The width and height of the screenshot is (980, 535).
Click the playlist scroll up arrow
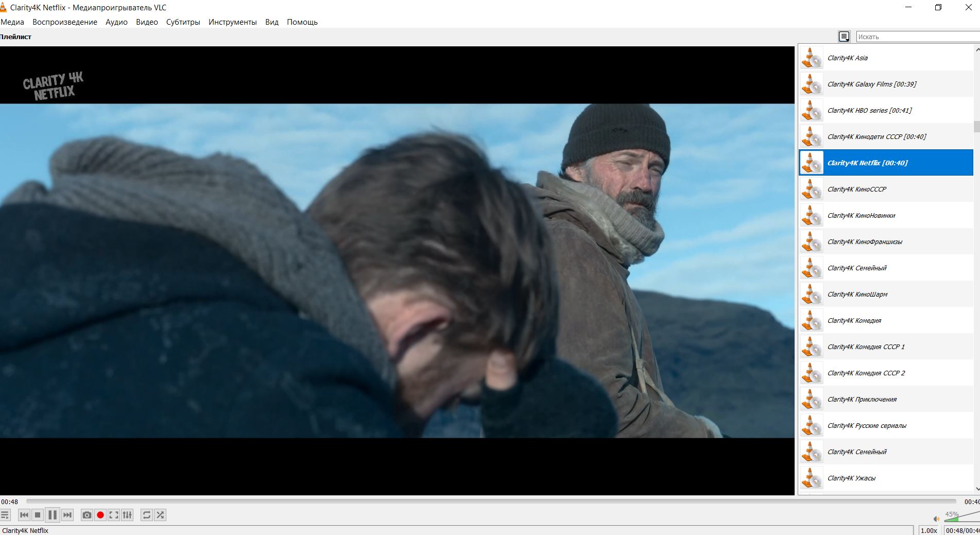tap(977, 49)
